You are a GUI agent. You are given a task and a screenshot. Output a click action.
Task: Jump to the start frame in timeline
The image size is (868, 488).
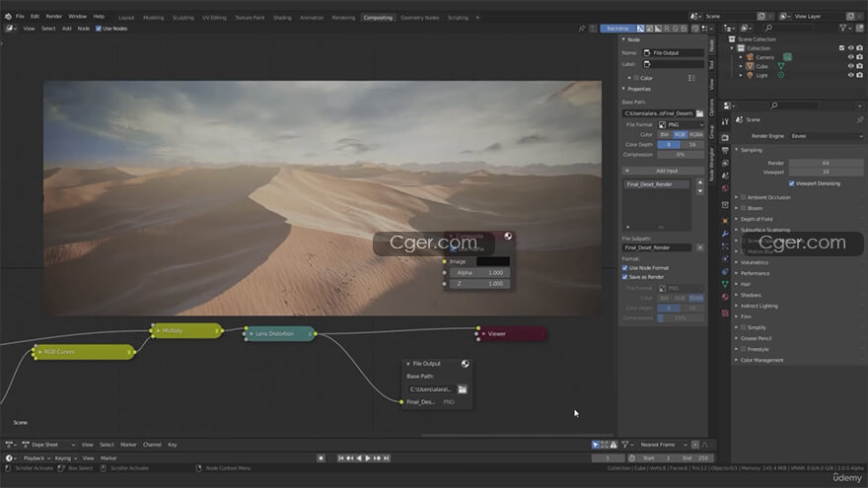[341, 458]
